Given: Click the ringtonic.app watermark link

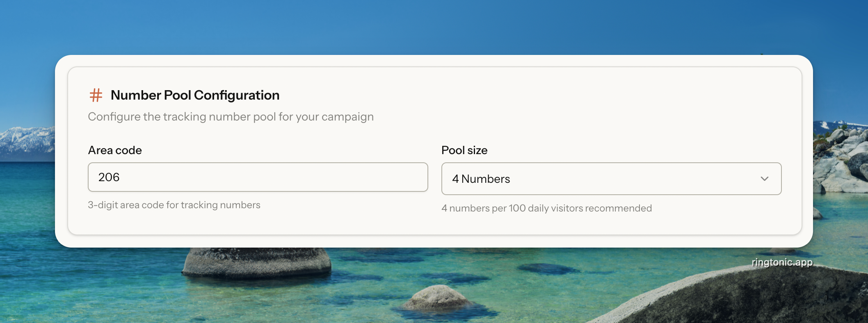Looking at the screenshot, I should click(x=782, y=262).
